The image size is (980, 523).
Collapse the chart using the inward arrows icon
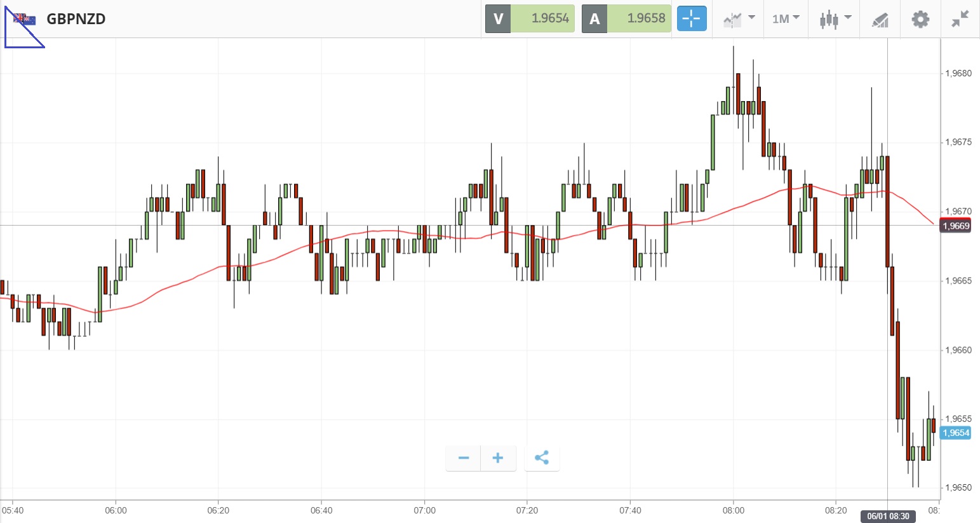click(x=960, y=19)
